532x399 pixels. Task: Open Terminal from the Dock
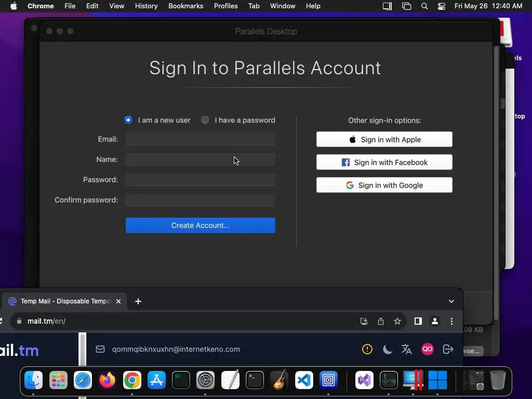(x=255, y=380)
